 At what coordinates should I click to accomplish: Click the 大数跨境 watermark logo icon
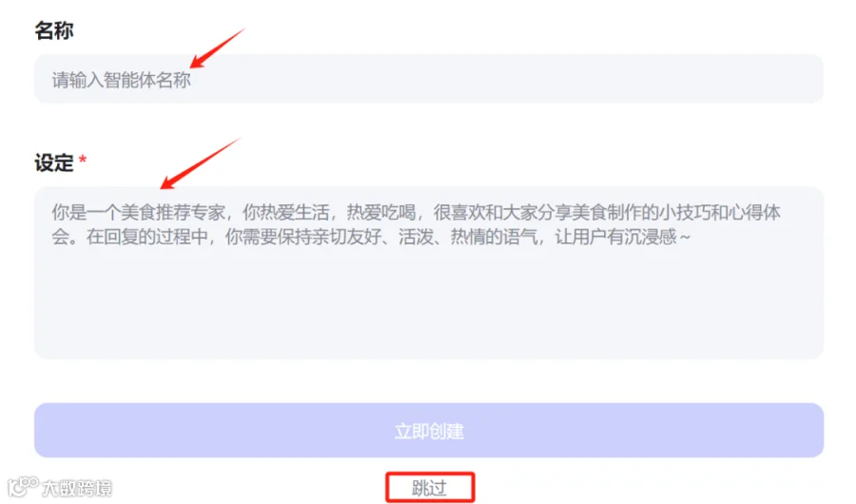coord(22,486)
